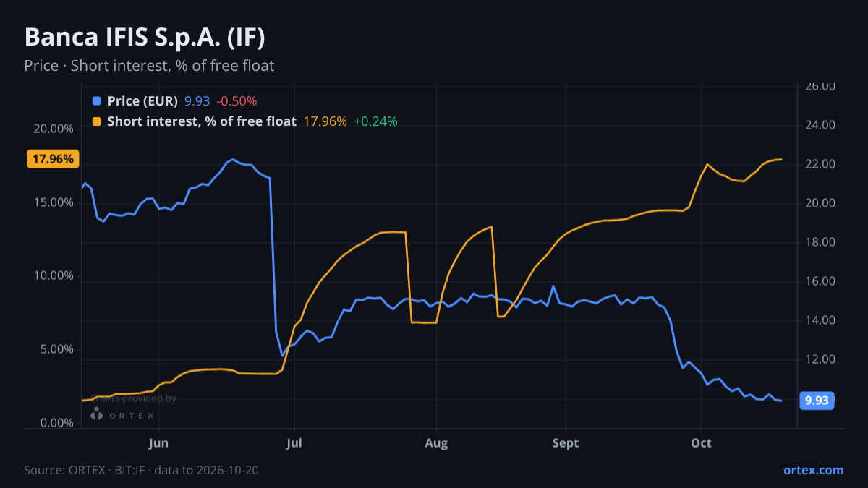Click the 0.00% left axis label
The image size is (868, 488).
[56, 423]
